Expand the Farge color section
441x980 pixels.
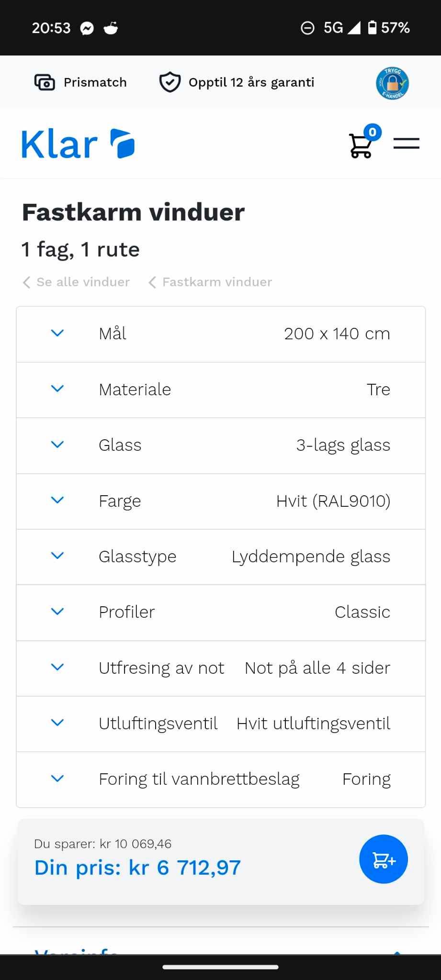[x=57, y=501]
